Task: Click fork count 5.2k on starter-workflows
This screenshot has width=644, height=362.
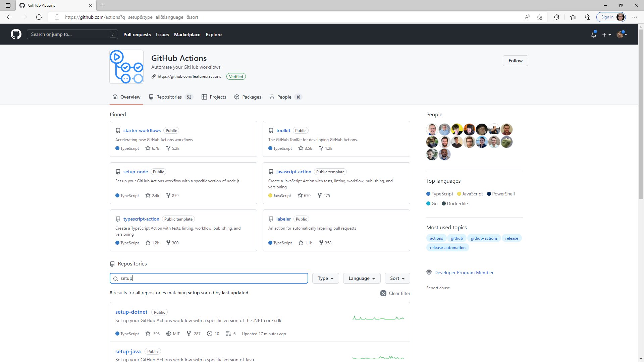Action: 173,148
